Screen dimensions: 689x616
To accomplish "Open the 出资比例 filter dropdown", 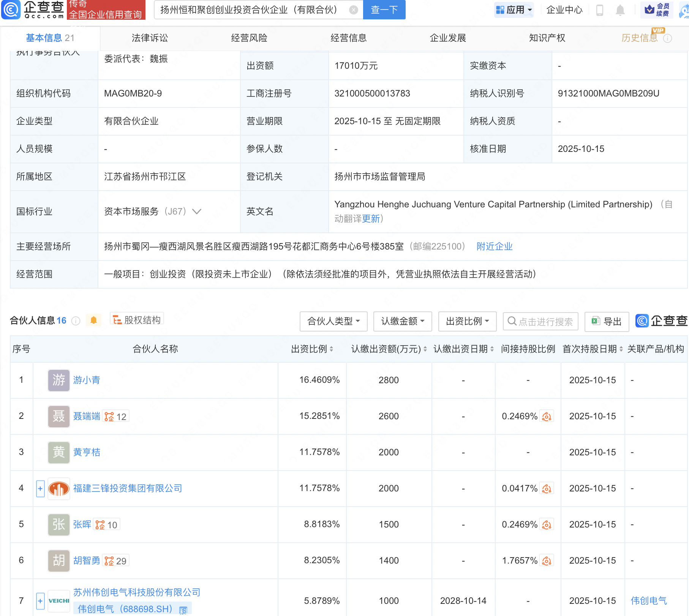I will pos(467,321).
